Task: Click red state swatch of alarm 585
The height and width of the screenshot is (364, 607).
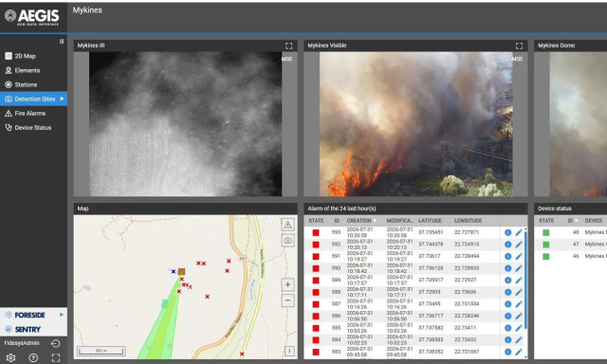Action: [316, 328]
